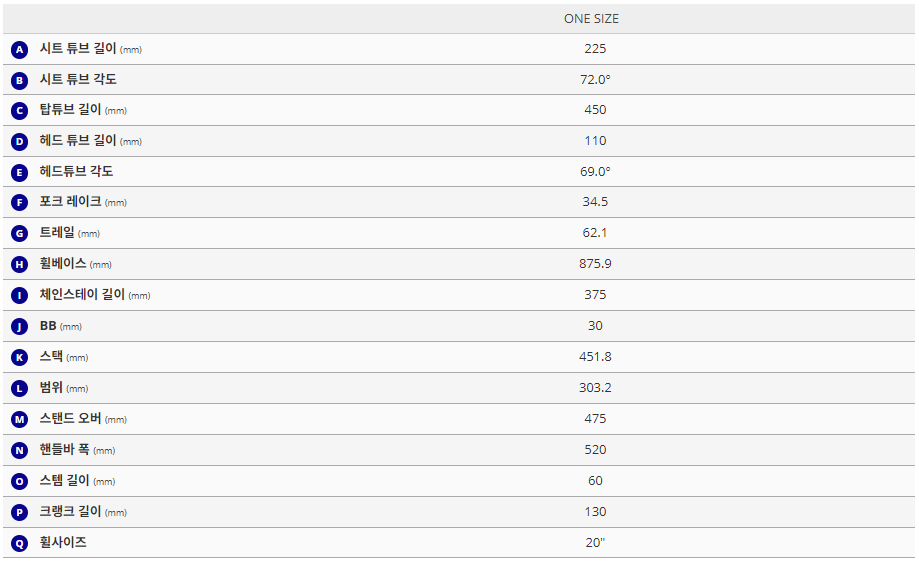Viewport: 919px width, 561px height.
Task: Click the 20" wheel size value
Action: click(595, 543)
